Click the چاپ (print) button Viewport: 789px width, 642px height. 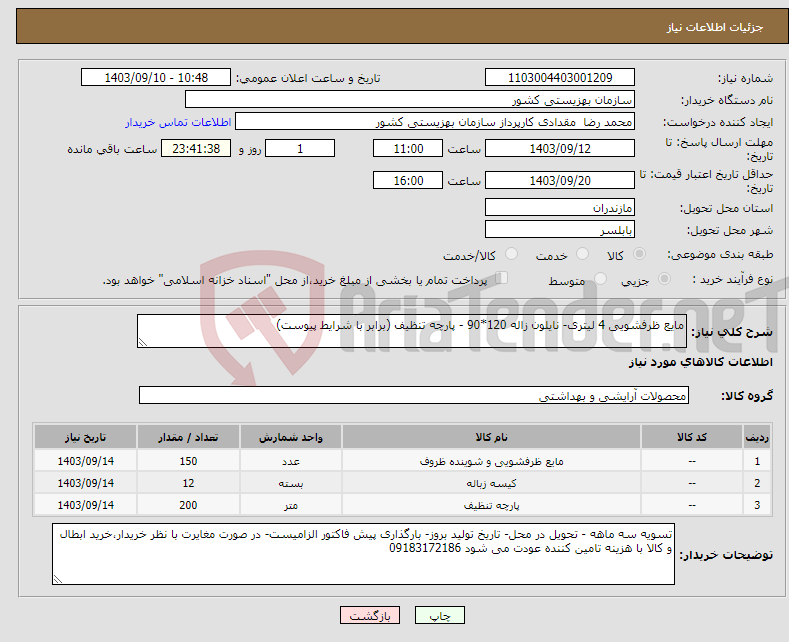pyautogui.click(x=439, y=615)
